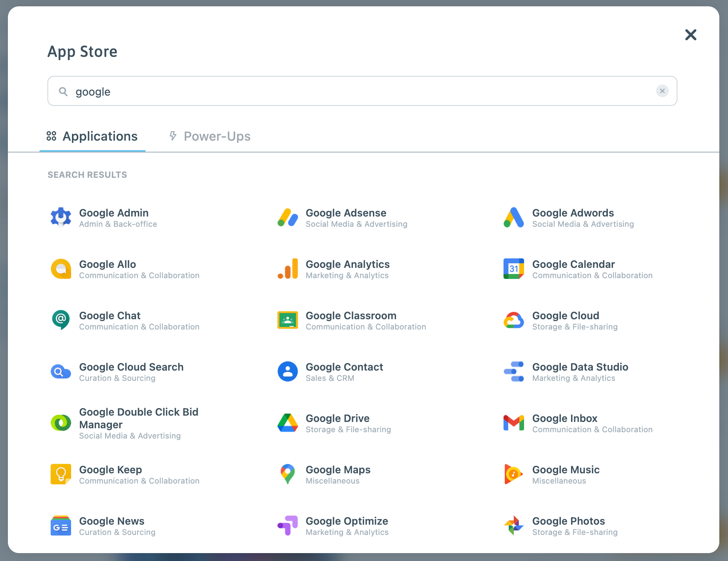Click the Google Photos pinwheel icon
Screen dimensions: 728x561
click(x=514, y=525)
